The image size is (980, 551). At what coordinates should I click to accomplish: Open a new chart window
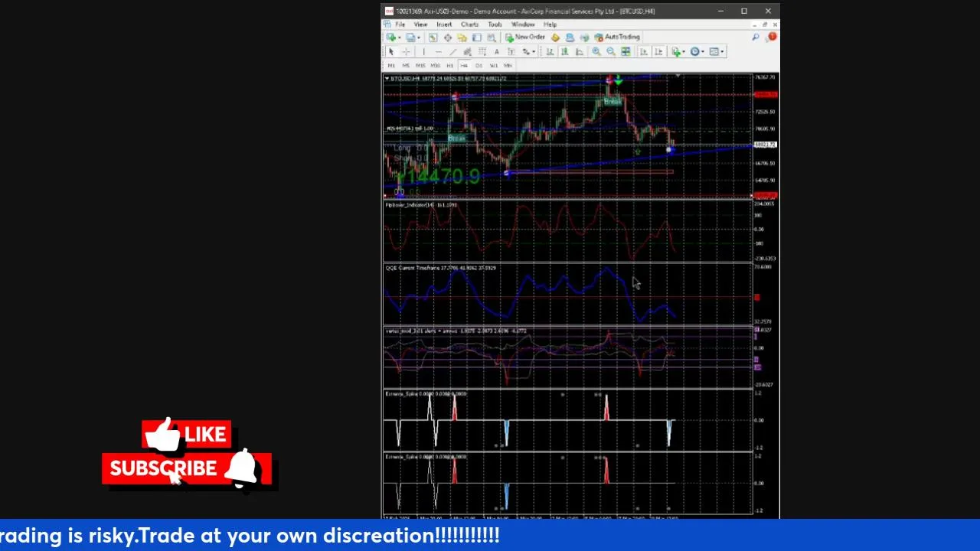click(391, 37)
